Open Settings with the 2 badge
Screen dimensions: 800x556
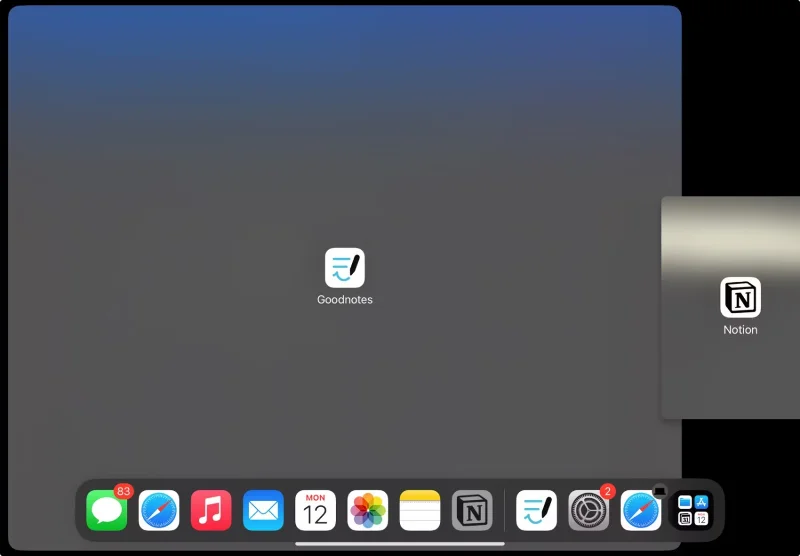pos(588,510)
